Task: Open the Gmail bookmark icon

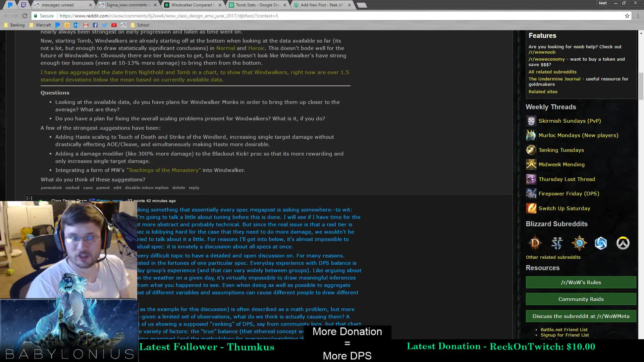Action: click(86, 25)
